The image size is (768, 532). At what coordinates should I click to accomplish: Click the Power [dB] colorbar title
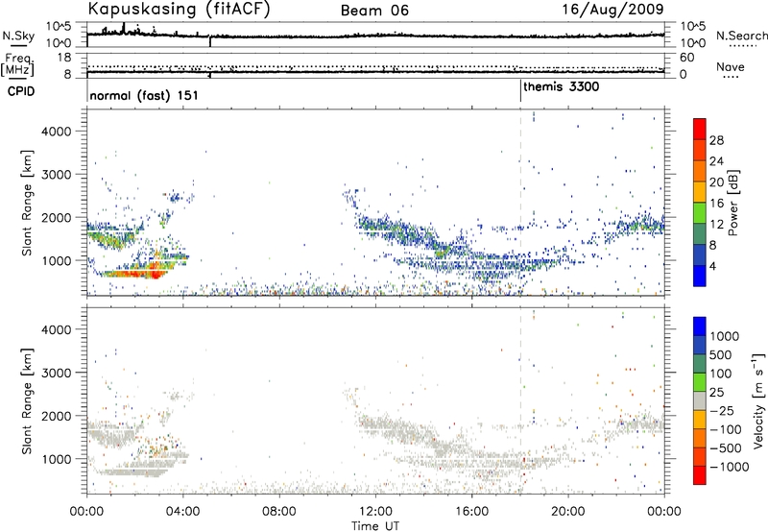(x=732, y=203)
